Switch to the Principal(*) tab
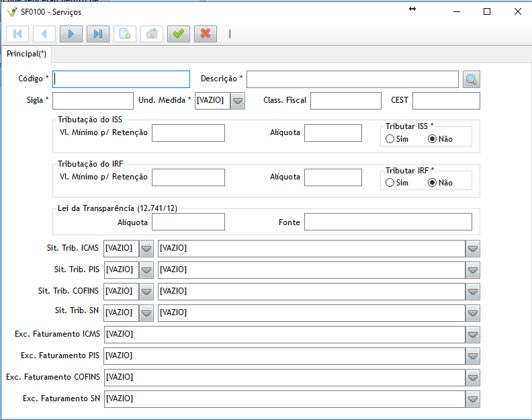 (26, 54)
